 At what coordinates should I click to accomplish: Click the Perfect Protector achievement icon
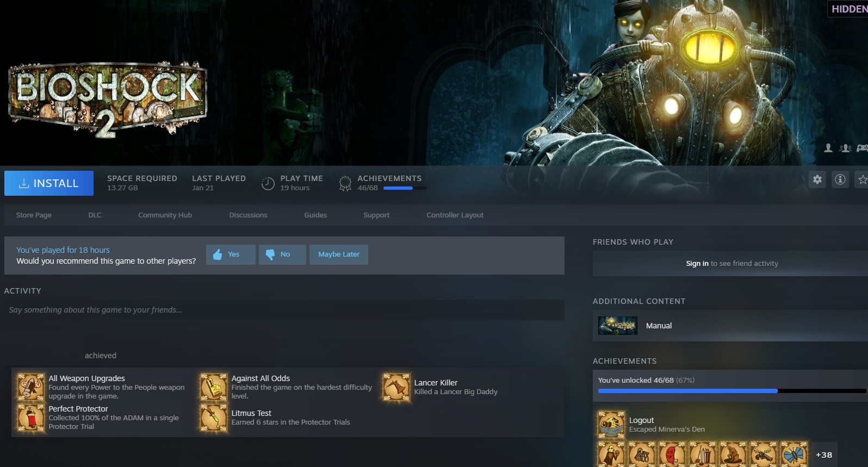tap(31, 418)
